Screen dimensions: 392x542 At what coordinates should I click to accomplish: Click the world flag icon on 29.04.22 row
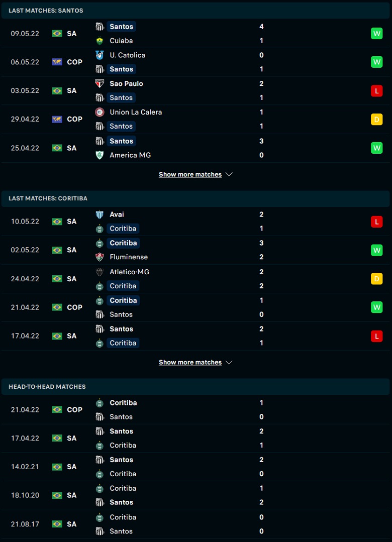click(x=57, y=119)
